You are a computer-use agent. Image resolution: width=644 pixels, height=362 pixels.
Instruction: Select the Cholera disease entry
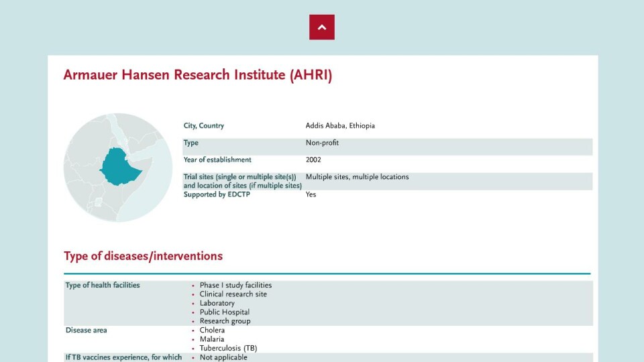click(x=212, y=330)
